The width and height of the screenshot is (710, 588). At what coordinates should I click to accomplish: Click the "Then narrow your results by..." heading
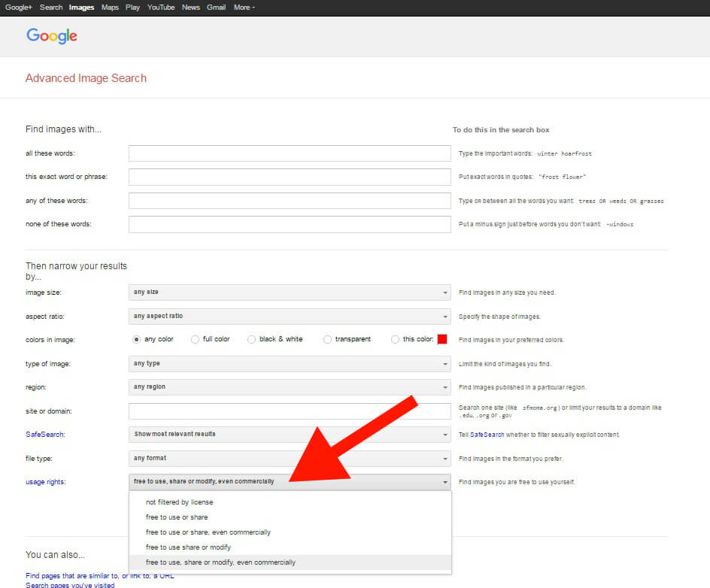pos(76,271)
